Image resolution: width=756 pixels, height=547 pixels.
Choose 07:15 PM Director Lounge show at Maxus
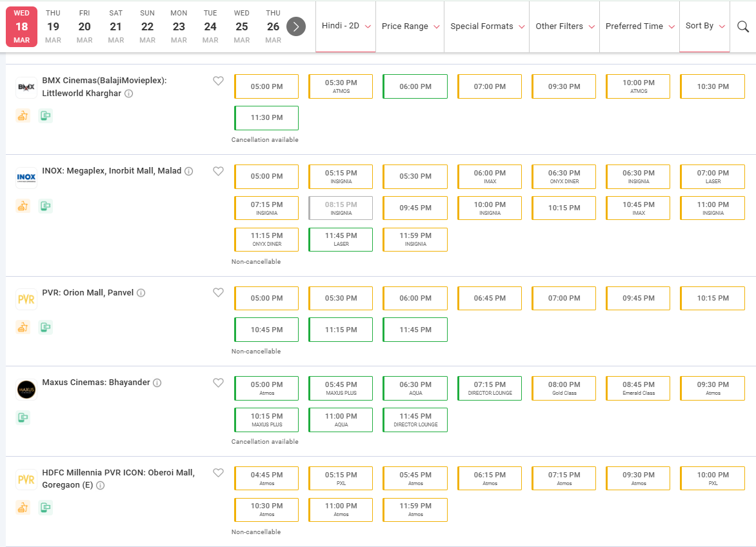pos(490,388)
